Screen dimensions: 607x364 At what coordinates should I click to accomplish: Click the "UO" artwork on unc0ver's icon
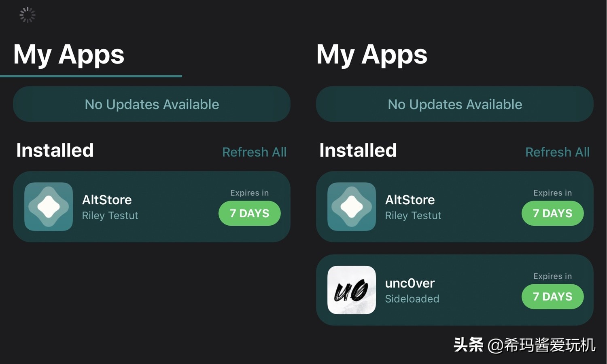352,290
